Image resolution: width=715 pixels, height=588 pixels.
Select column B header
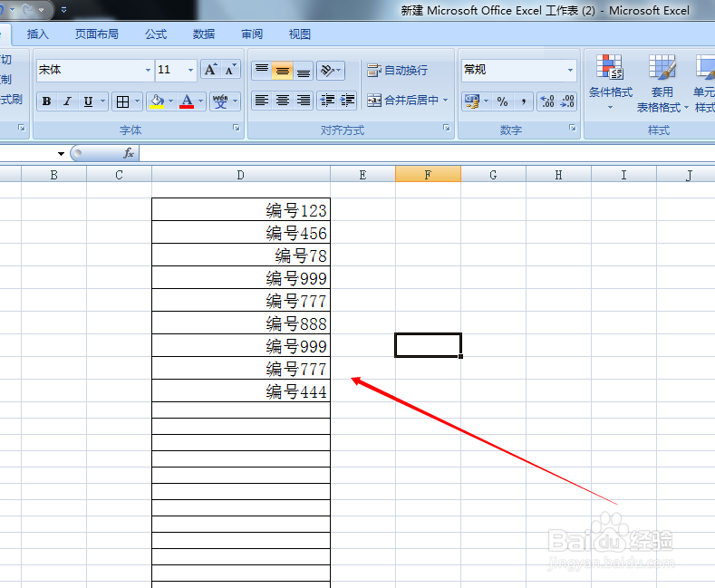pyautogui.click(x=53, y=175)
